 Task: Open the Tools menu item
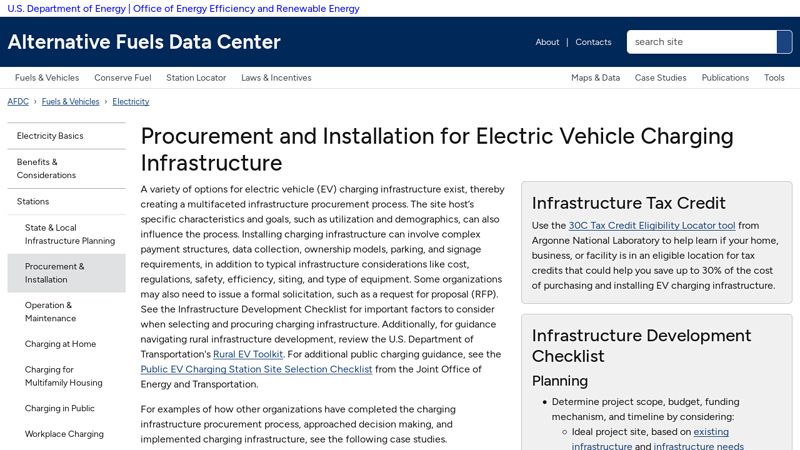pyautogui.click(x=774, y=78)
